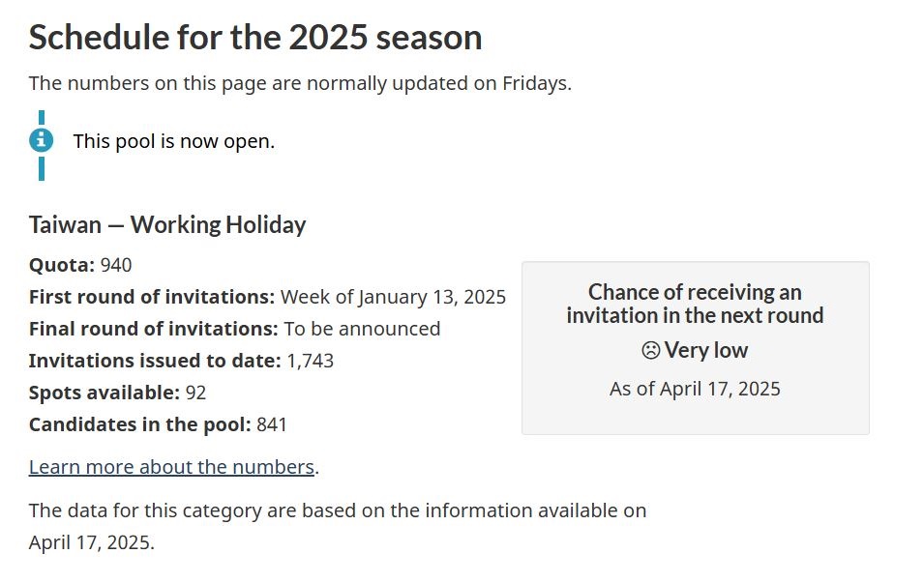
Task: Open the Learn more about the numbers link
Action: (x=171, y=467)
